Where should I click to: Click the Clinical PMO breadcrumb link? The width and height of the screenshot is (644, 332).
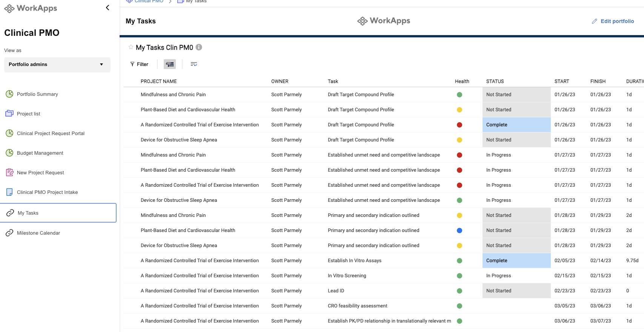pyautogui.click(x=149, y=2)
